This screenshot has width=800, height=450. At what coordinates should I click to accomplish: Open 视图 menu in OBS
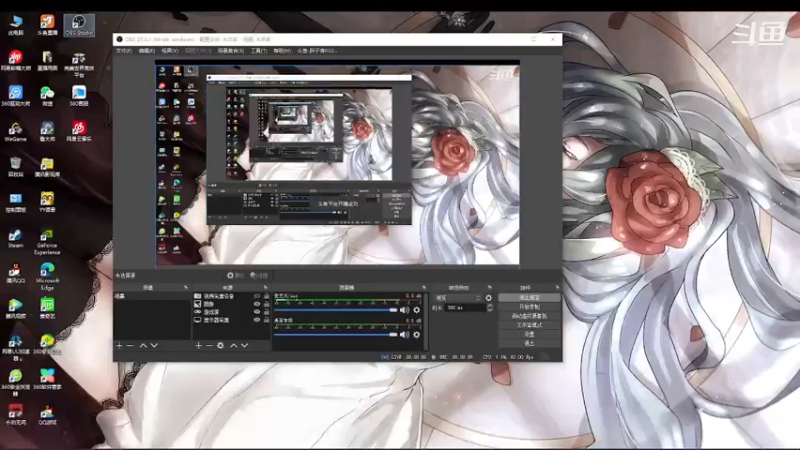tap(170, 51)
